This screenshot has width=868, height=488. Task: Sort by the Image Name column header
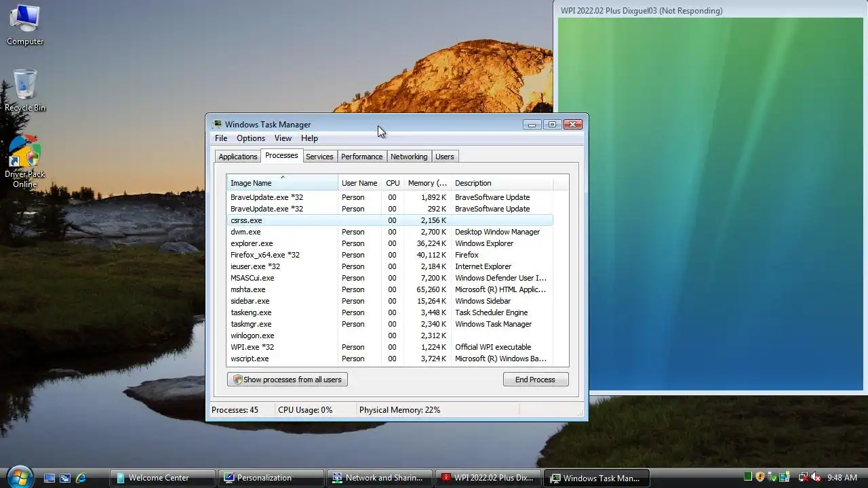pos(282,183)
